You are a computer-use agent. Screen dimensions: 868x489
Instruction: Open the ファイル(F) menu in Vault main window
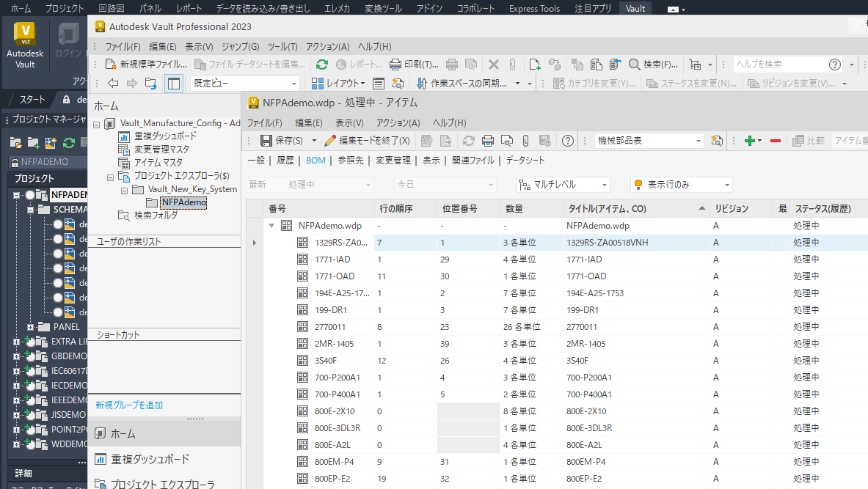coord(123,46)
